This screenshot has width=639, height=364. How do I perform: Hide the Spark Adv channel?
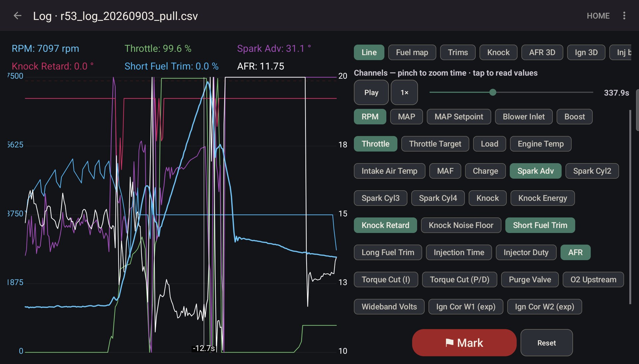(535, 171)
